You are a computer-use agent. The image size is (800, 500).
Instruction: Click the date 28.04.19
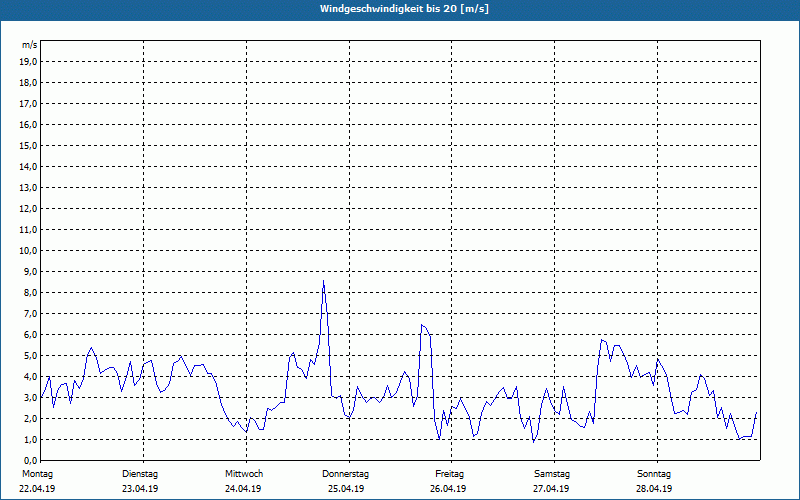654,489
